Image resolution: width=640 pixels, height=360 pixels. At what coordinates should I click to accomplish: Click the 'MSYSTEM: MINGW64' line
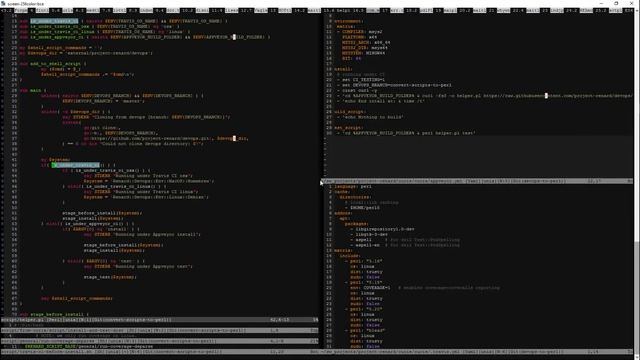pyautogui.click(x=363, y=53)
